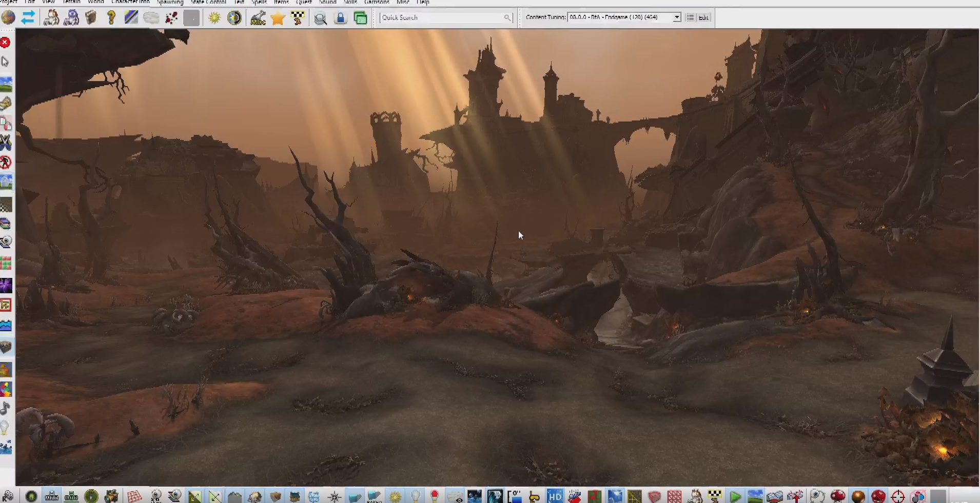Click the purple sparkle icon in left sidebar
The width and height of the screenshot is (980, 503).
(x=6, y=285)
